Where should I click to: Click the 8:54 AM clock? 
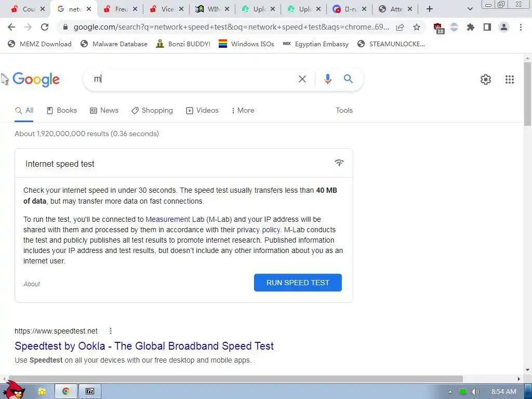[503, 392]
